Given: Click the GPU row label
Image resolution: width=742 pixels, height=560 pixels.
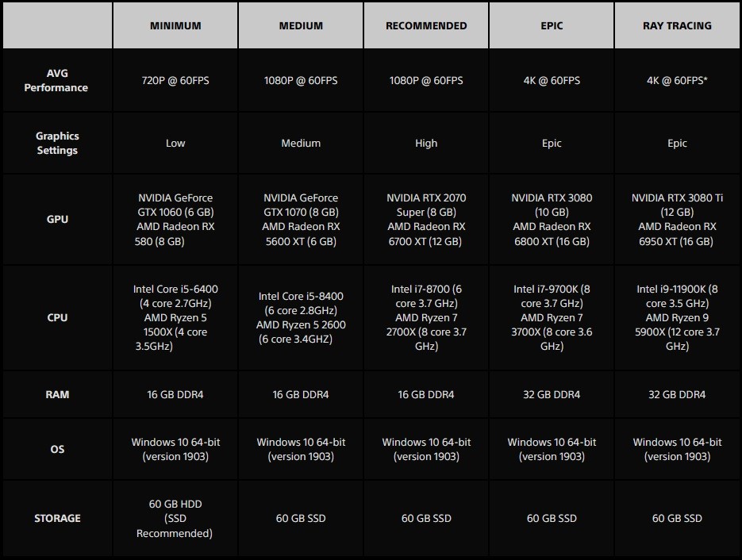Looking at the screenshot, I should [x=57, y=220].
